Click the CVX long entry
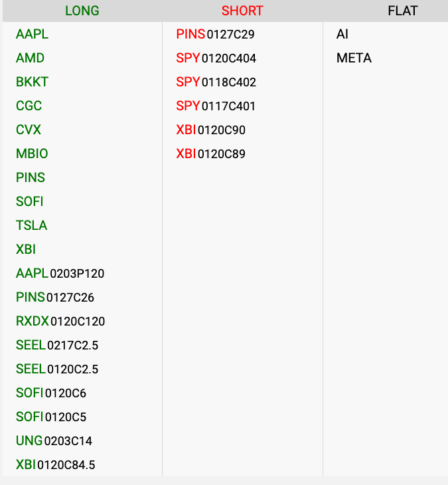Viewport: 448px width, 485px height. (29, 130)
